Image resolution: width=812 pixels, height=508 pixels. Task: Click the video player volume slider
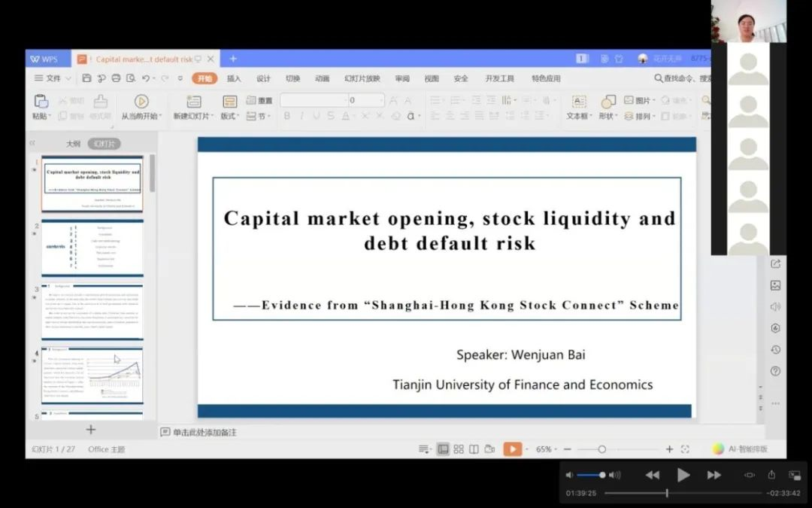[591, 475]
